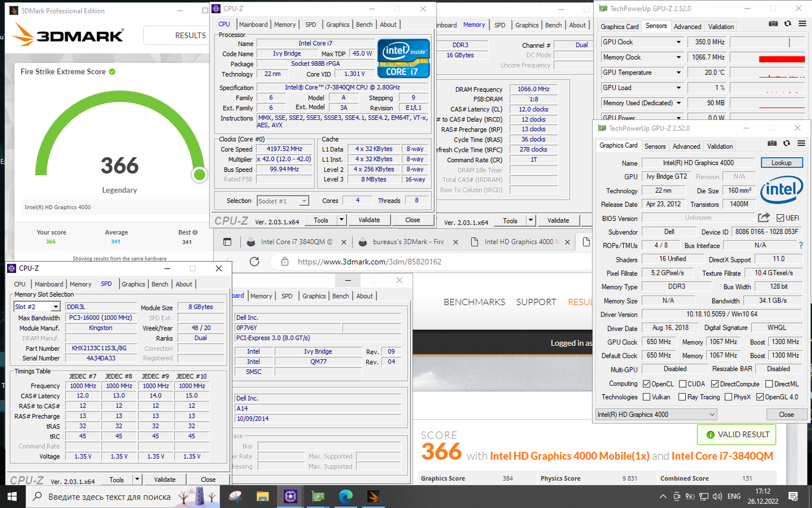Viewport: 812px width, 508px height.
Task: Close the bureaus's 3DMark browser tab
Action: tap(455, 242)
